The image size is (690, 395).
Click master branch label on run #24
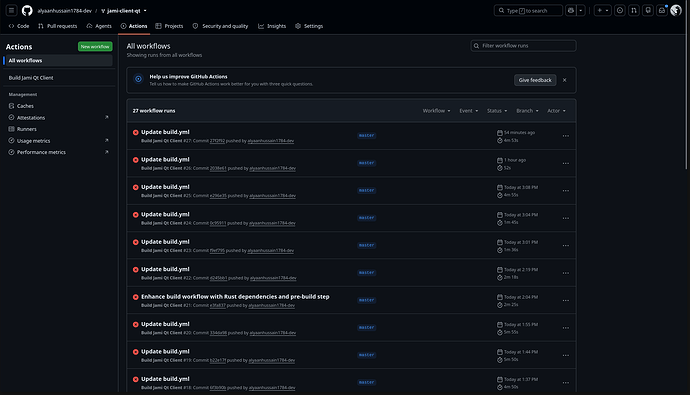(366, 218)
